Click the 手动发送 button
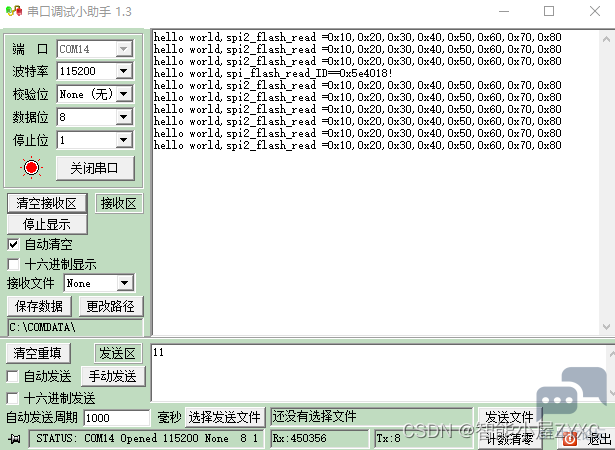Image resolution: width=615 pixels, height=450 pixels. (113, 376)
